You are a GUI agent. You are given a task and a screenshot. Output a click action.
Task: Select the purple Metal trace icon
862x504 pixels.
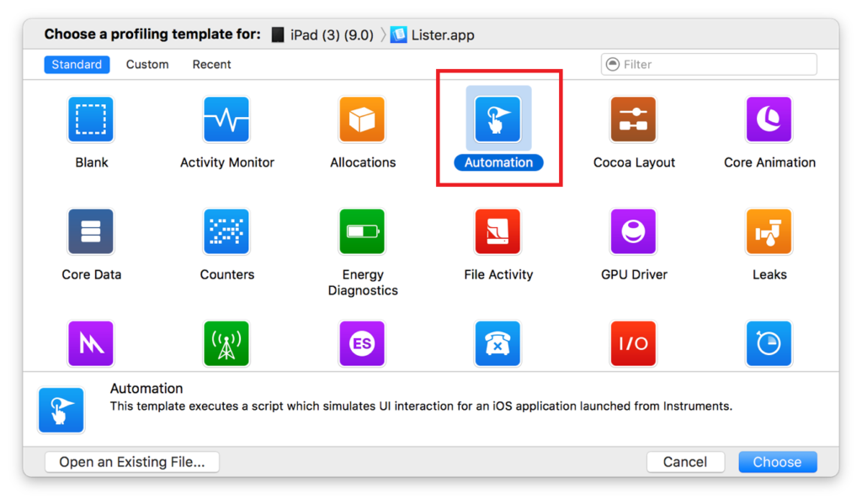pyautogui.click(x=91, y=343)
